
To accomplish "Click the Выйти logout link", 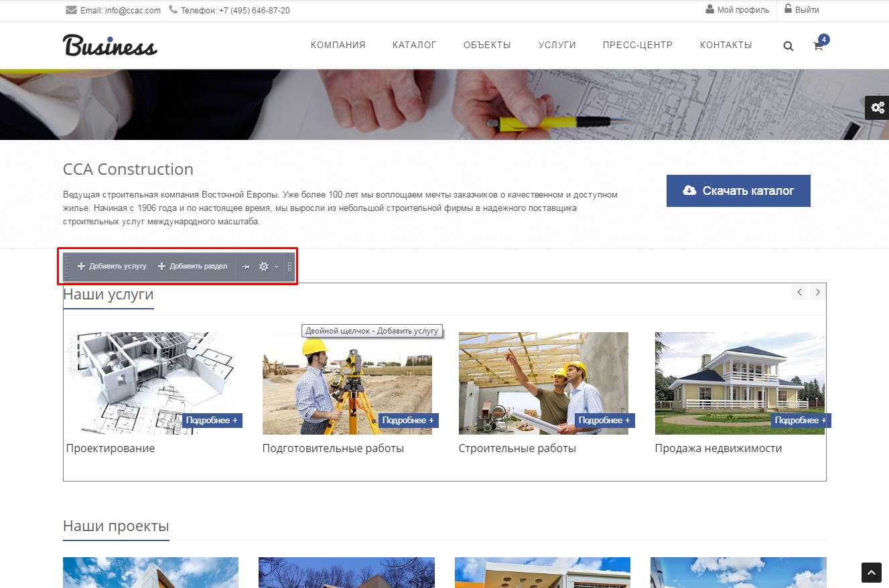I will [x=807, y=10].
